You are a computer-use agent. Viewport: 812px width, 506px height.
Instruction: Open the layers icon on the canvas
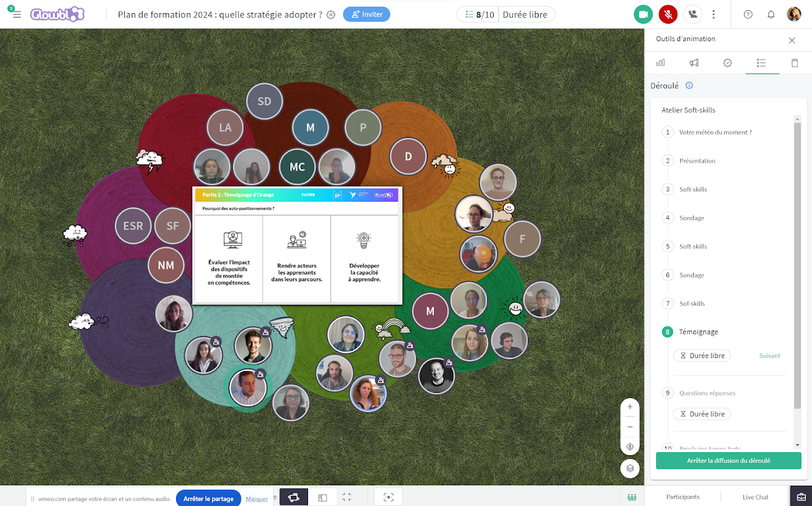point(630,468)
